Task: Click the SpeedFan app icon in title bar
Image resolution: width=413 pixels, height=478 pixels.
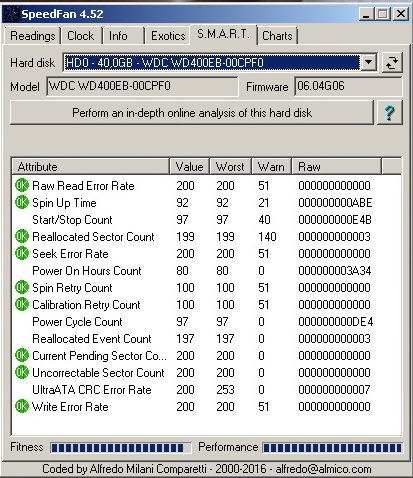Action: point(11,14)
